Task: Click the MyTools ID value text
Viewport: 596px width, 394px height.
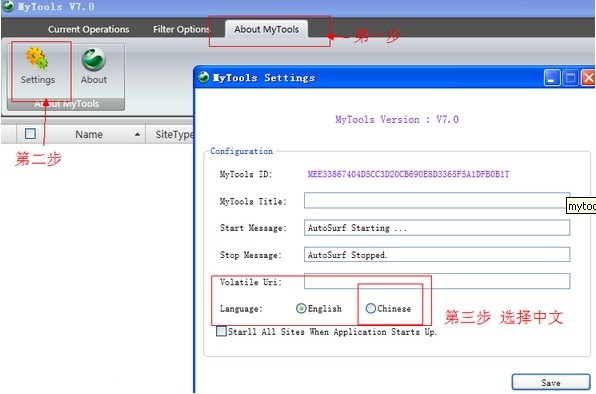Action: tap(408, 174)
